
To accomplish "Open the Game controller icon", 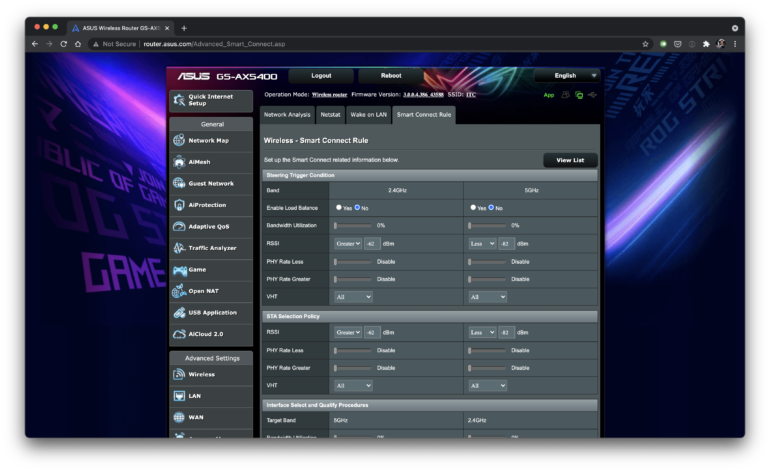I will tap(180, 269).
